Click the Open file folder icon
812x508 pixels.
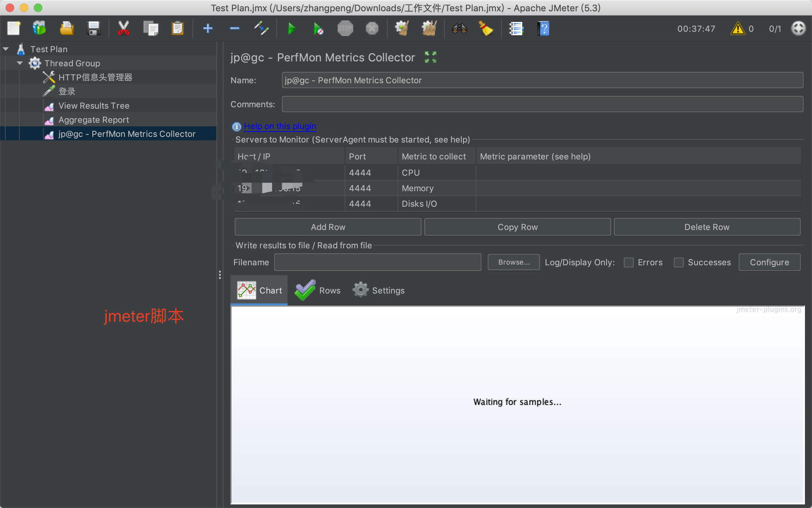(x=67, y=29)
